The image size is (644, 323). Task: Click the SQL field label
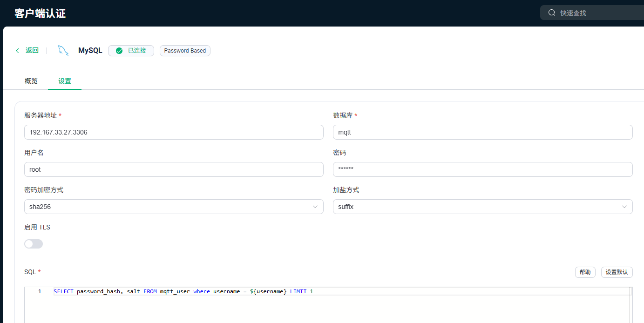coord(30,272)
